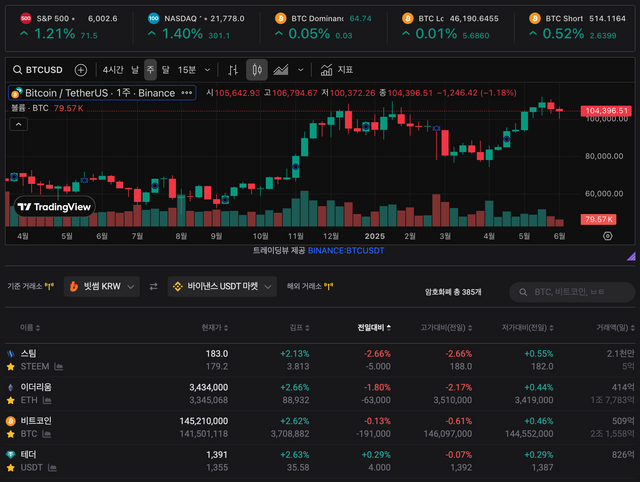Click the BTC Dominance bitcoin icon

click(280, 18)
